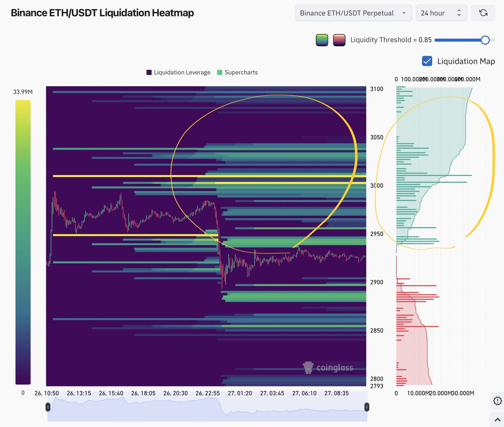Click the 26, 18:05 time axis label
The image size is (504, 427).
pyautogui.click(x=143, y=393)
